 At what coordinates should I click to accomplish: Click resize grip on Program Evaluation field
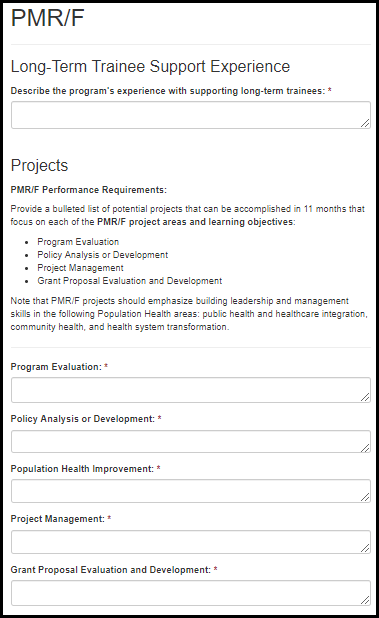(x=365, y=397)
